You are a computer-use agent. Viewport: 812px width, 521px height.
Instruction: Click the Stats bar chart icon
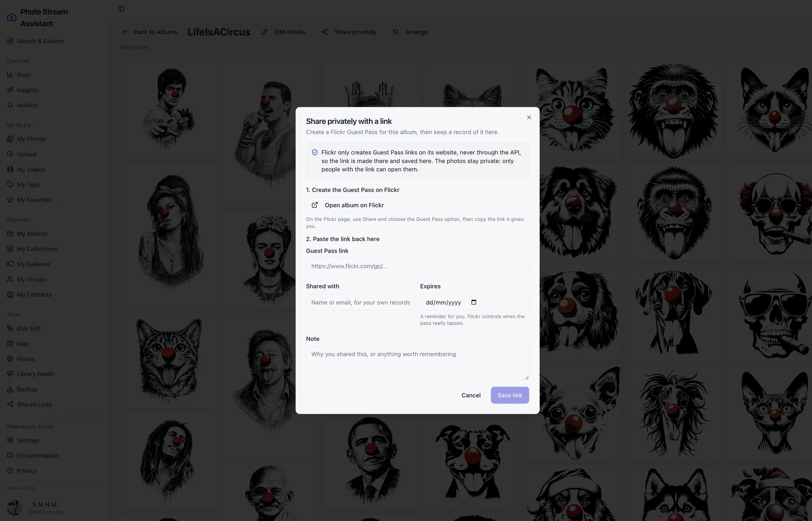pyautogui.click(x=10, y=75)
